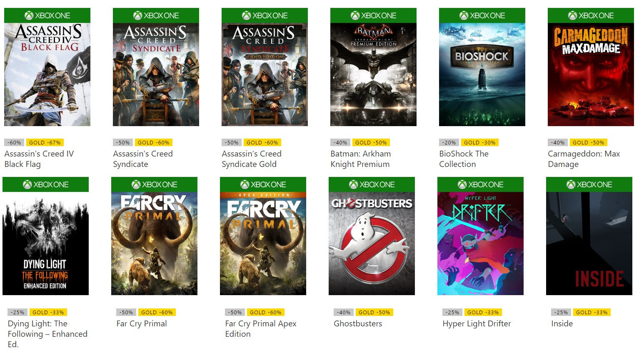Open the Inside game cover image
The image size is (644, 353).
coord(589,243)
